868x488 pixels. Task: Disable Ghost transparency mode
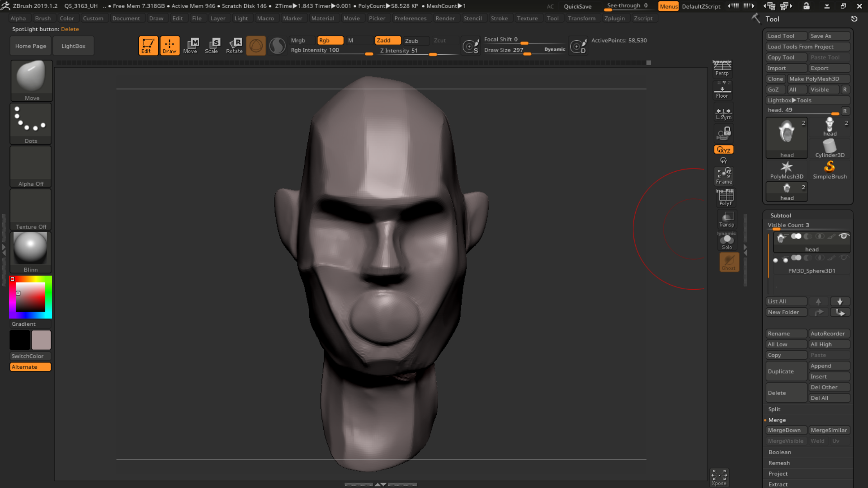click(x=729, y=262)
